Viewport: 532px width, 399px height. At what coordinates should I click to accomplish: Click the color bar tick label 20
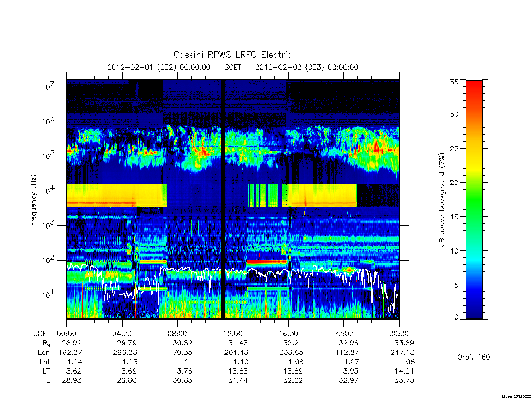point(454,182)
